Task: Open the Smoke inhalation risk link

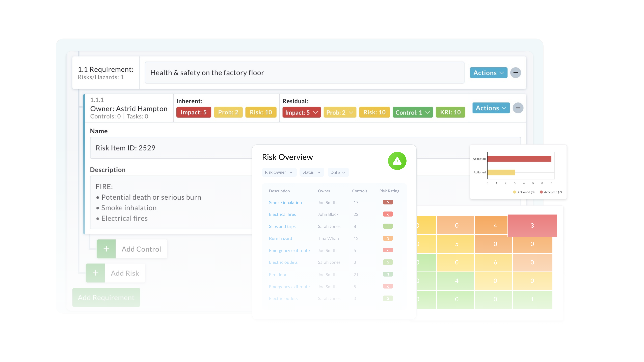Action: [285, 203]
